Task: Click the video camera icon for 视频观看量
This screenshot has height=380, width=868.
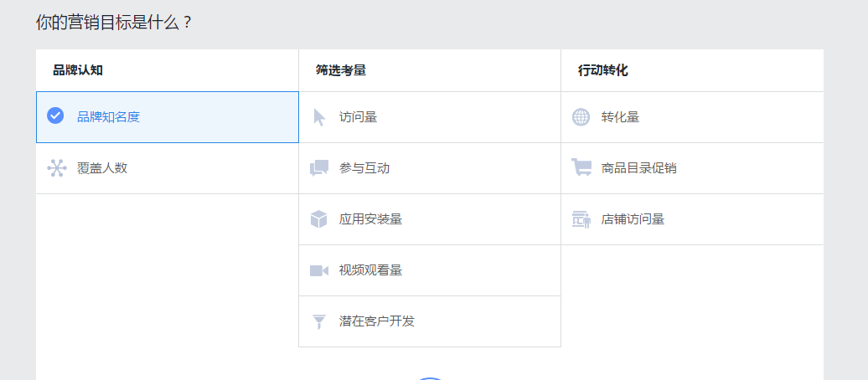Action: pyautogui.click(x=319, y=270)
